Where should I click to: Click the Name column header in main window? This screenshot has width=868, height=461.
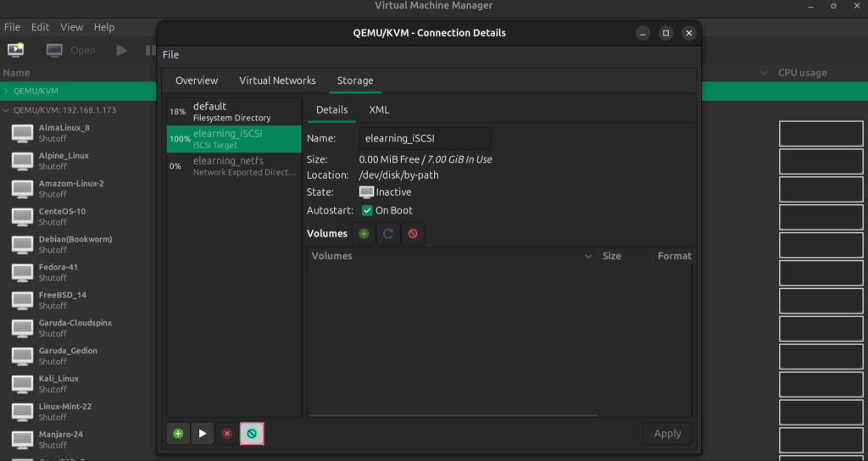pos(16,73)
